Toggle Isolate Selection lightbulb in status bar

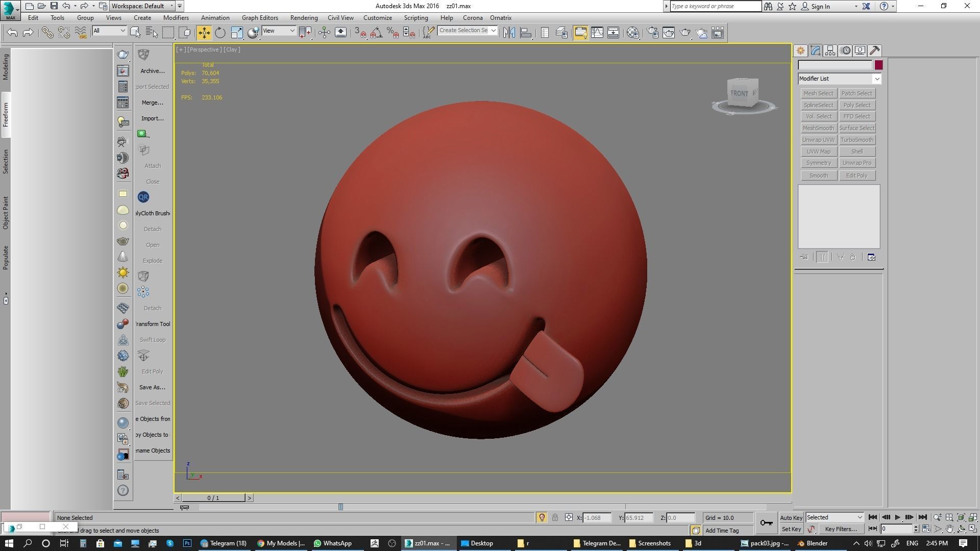542,517
